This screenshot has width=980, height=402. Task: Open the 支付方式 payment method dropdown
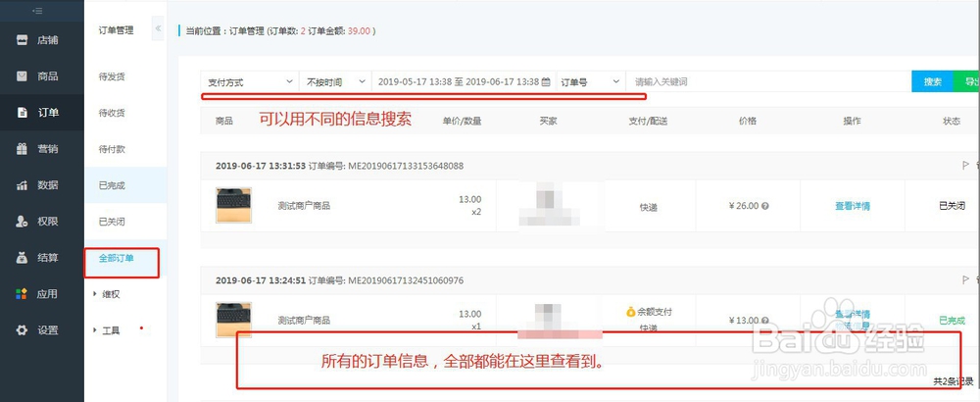tap(250, 82)
